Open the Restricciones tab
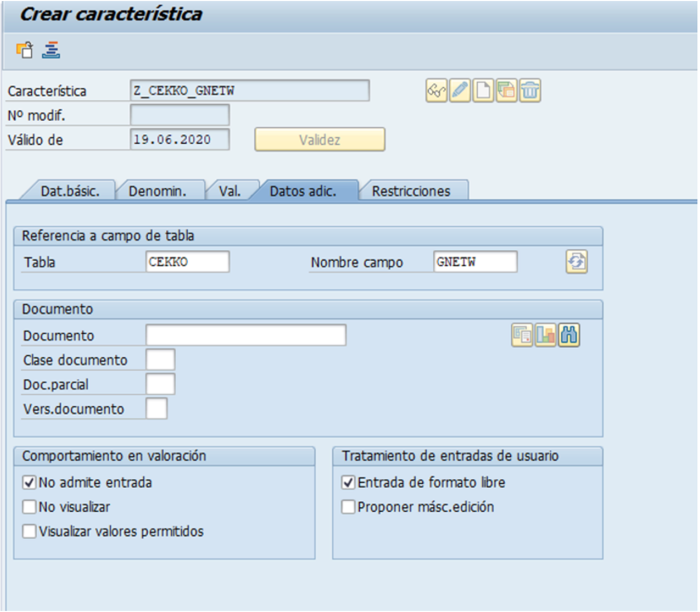 coord(411,191)
